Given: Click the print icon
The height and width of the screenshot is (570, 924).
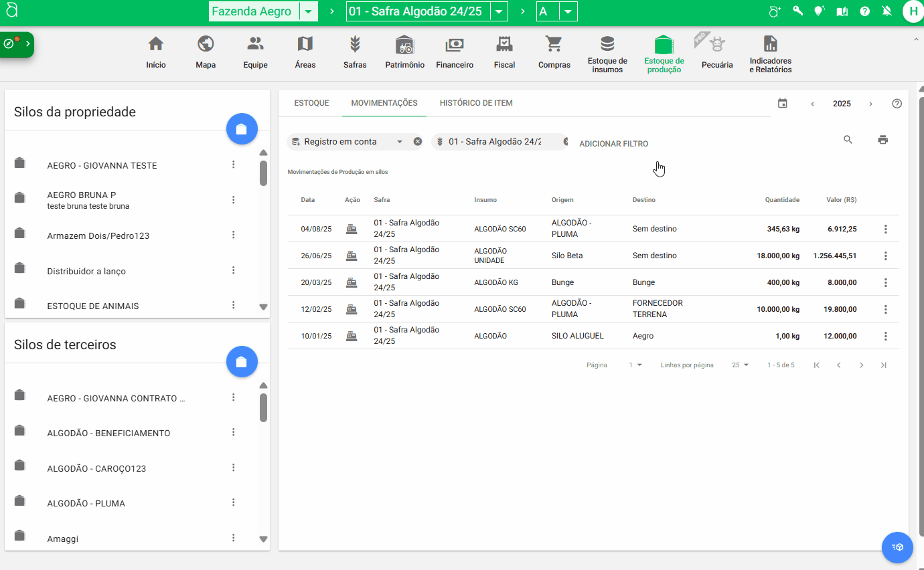Looking at the screenshot, I should [882, 140].
